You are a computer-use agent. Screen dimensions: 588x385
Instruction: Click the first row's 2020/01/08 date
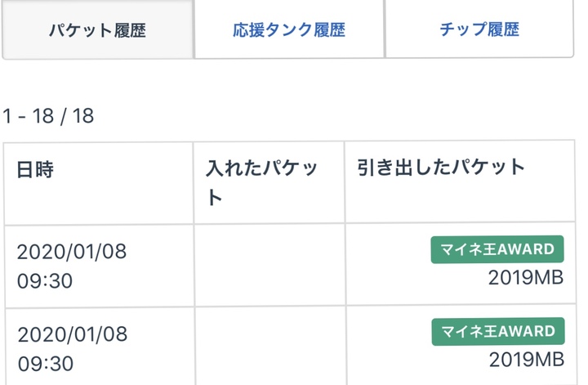[x=72, y=251]
